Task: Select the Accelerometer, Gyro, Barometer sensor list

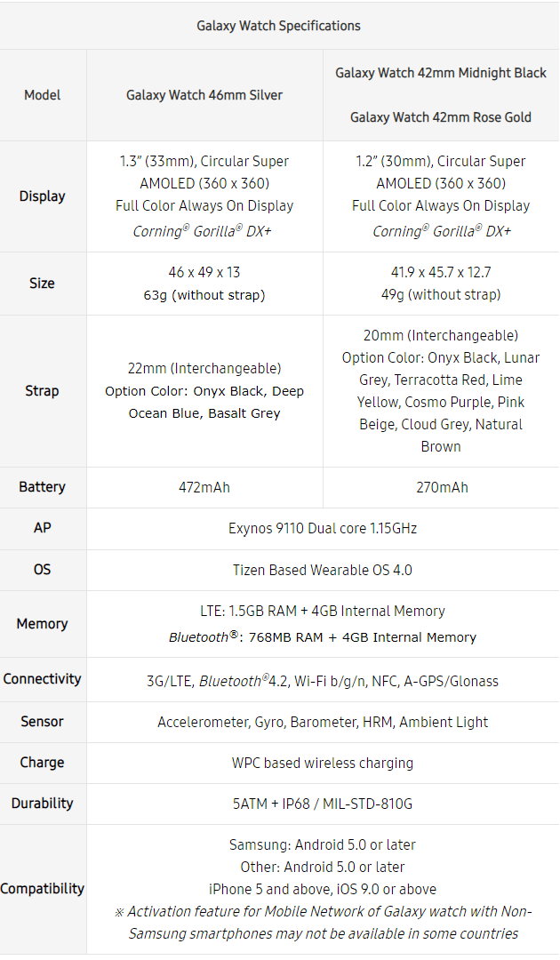Action: [323, 722]
